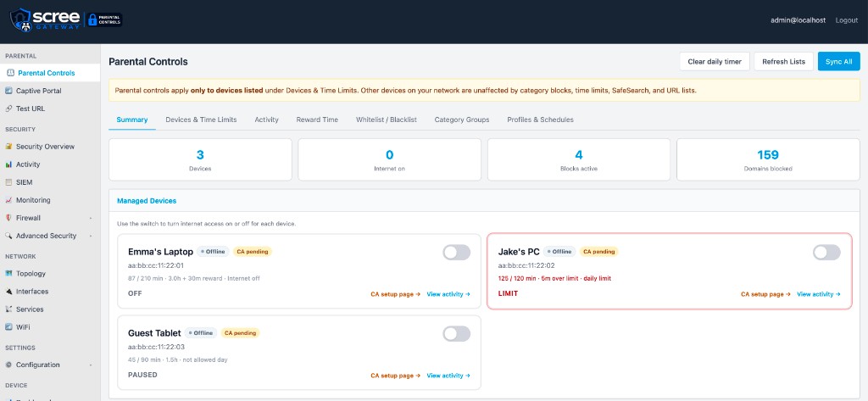
Task: Click the Refresh Lists button
Action: pyautogui.click(x=783, y=62)
